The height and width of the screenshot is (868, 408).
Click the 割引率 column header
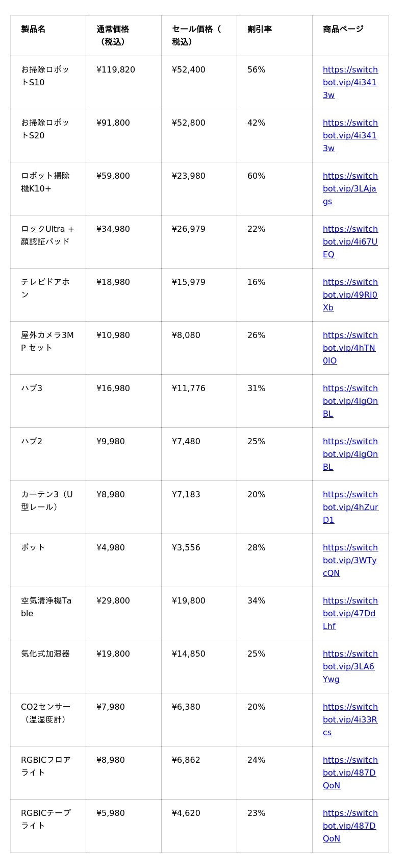click(x=260, y=29)
